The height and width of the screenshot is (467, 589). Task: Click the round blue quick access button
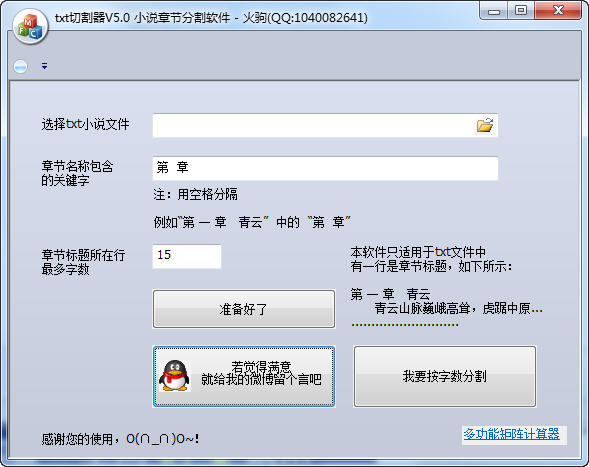[20, 66]
